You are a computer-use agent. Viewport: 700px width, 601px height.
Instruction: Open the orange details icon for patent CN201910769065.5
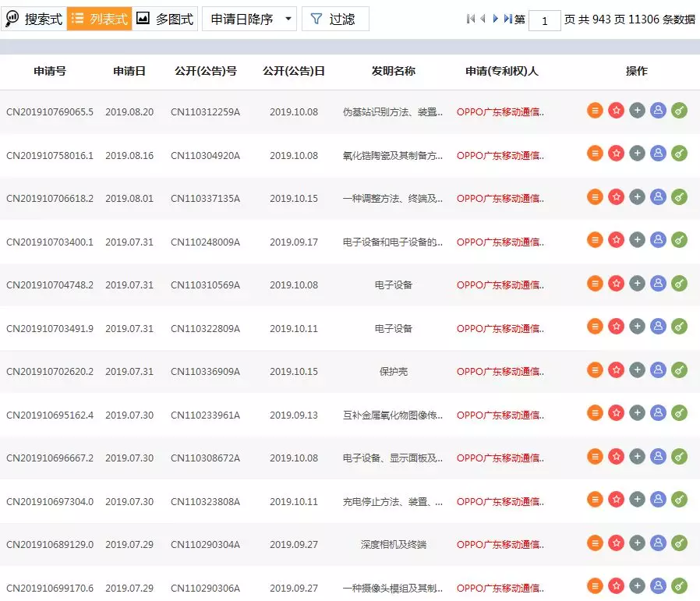tap(595, 110)
